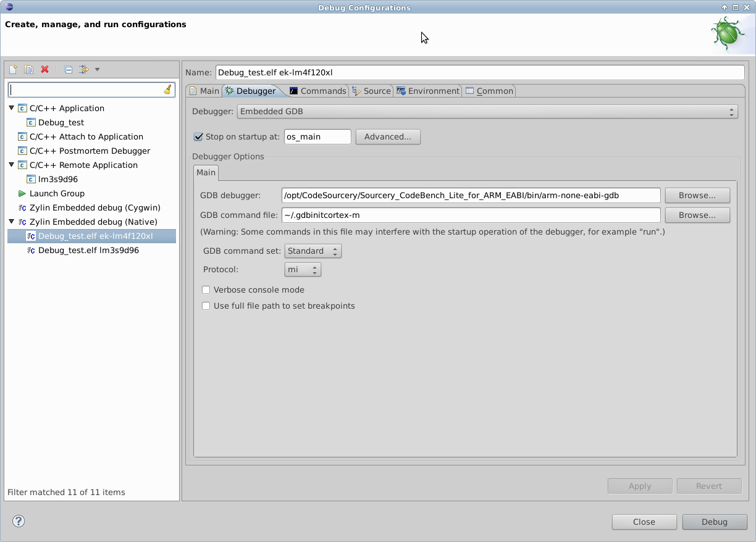Click the GDB command file field
The height and width of the screenshot is (542, 756).
click(x=471, y=215)
